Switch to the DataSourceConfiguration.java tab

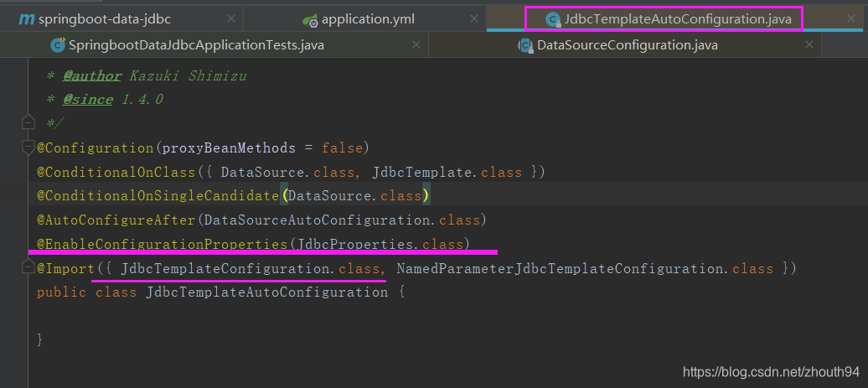625,45
